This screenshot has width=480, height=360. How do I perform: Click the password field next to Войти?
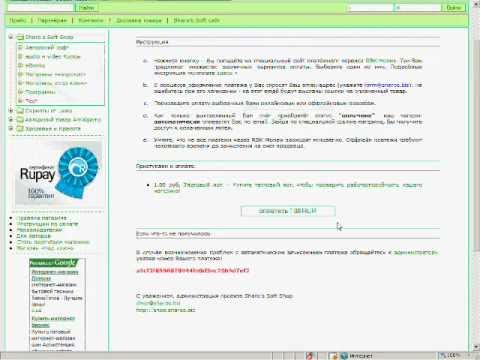[418, 7]
